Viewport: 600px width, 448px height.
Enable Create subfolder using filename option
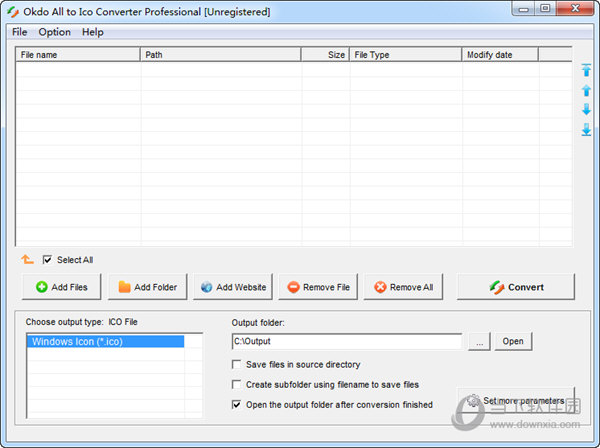coord(236,384)
